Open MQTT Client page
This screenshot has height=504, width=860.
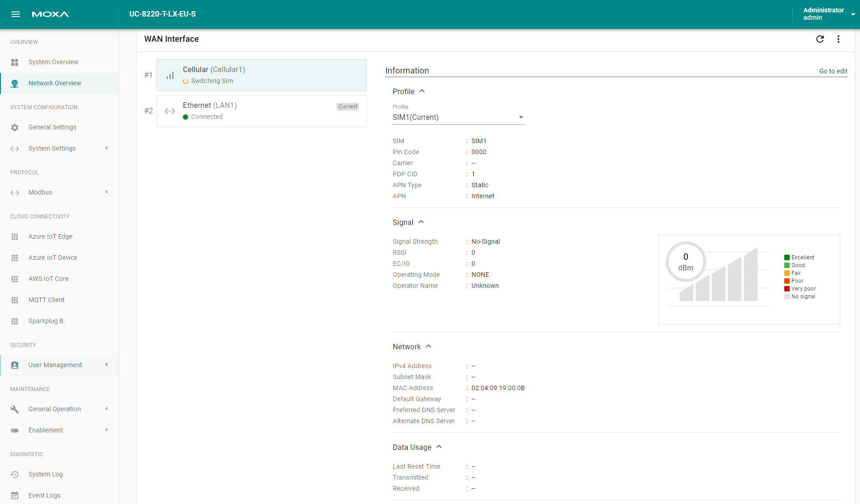pyautogui.click(x=59, y=300)
